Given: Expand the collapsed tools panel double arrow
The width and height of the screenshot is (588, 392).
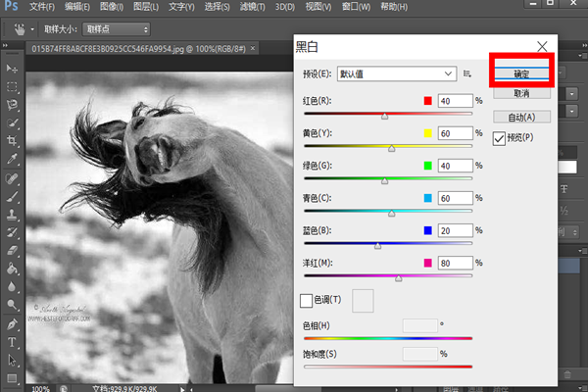Looking at the screenshot, I should pos(5,45).
